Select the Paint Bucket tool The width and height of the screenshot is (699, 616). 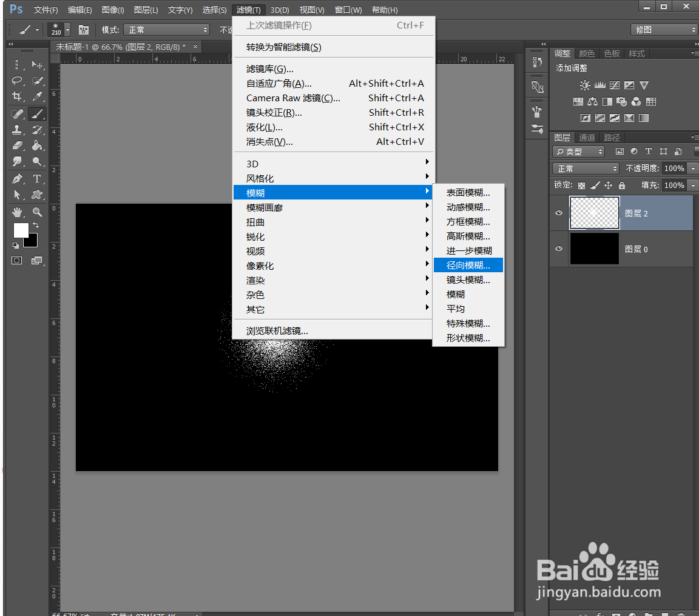[38, 145]
